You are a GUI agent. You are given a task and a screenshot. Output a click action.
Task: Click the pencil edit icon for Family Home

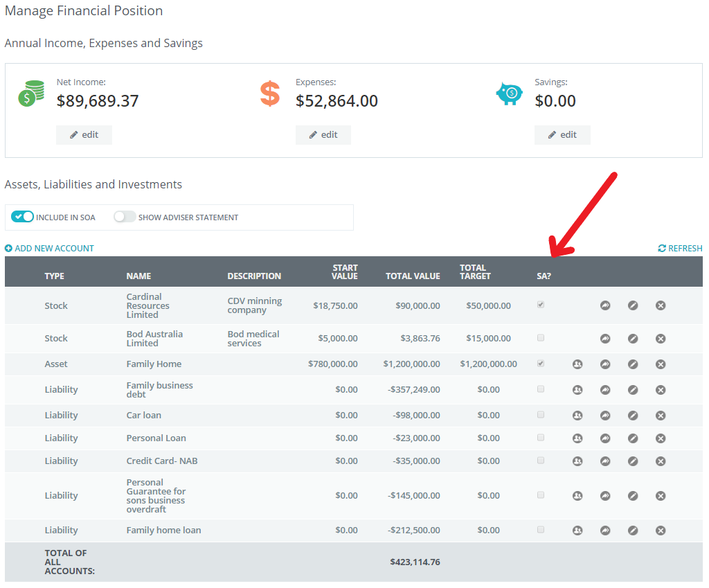coord(632,364)
